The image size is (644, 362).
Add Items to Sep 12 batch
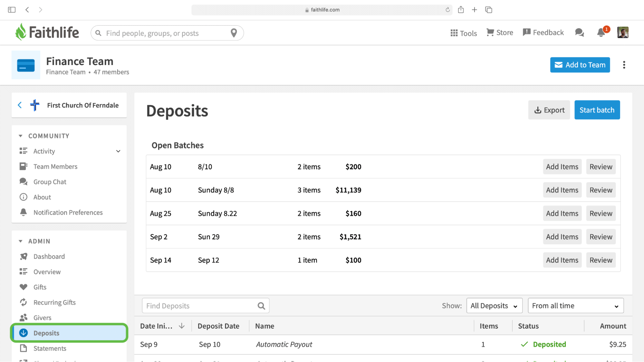point(562,260)
